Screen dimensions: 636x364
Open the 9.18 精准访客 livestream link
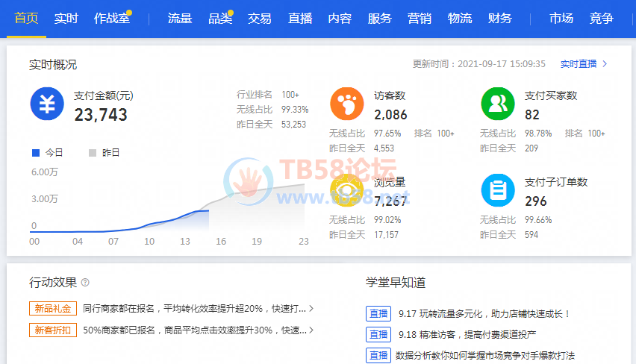(467, 335)
